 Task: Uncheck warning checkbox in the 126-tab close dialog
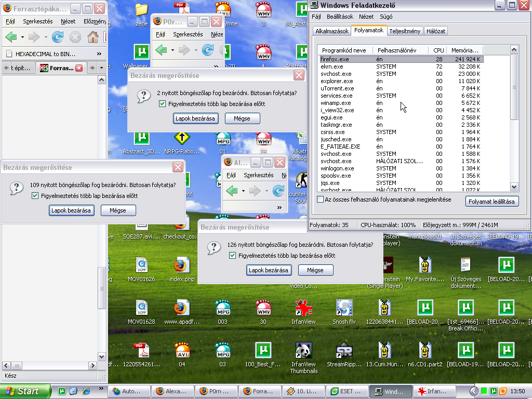point(232,256)
